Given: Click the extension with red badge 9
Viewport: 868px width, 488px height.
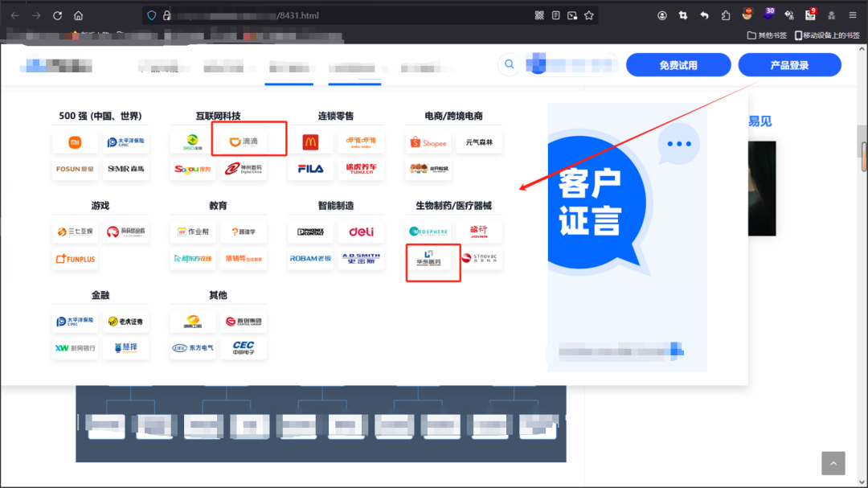Looking at the screenshot, I should [x=810, y=14].
